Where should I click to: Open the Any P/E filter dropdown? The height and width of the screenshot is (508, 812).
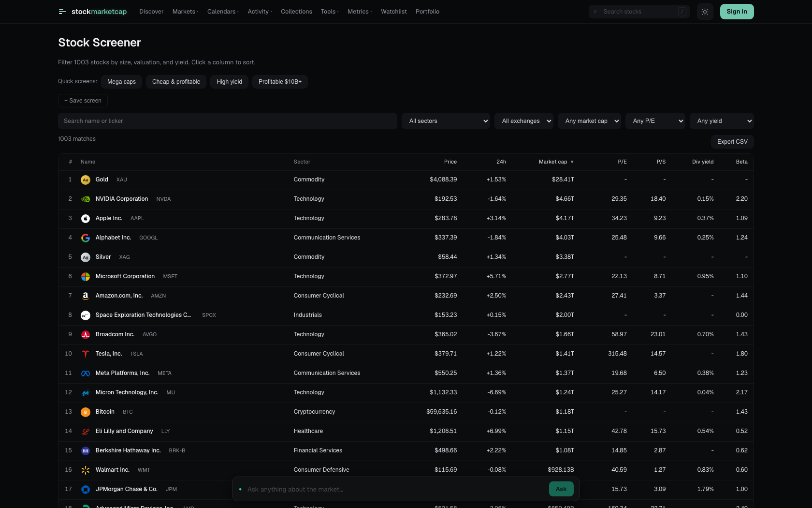click(x=655, y=121)
